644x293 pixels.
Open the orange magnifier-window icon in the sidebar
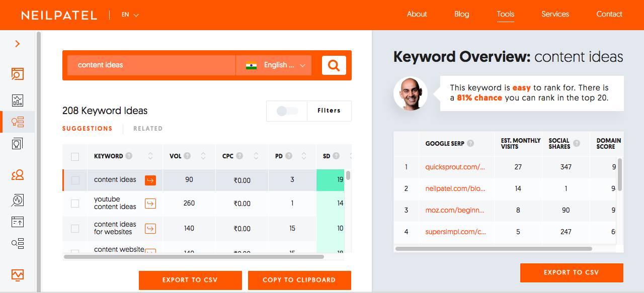pyautogui.click(x=18, y=74)
